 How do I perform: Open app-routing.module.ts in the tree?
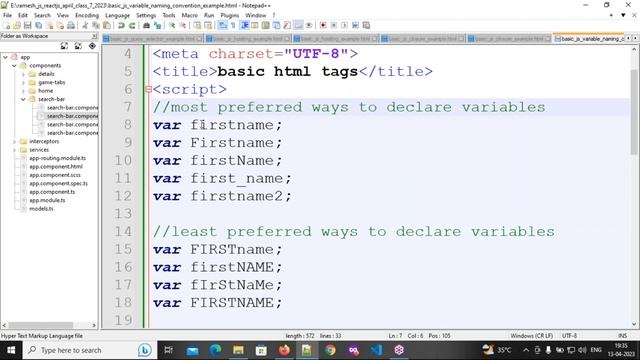point(57,158)
